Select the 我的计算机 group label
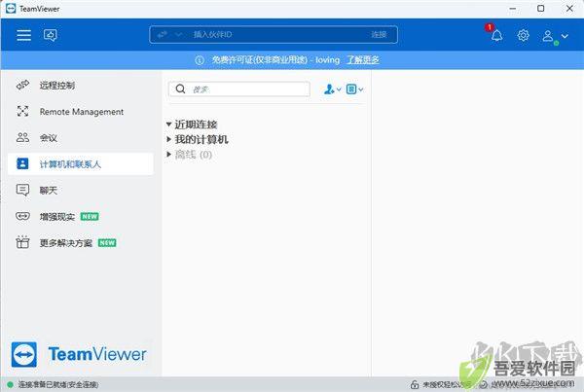Screen dimensions: 584x392 pyautogui.click(x=201, y=139)
